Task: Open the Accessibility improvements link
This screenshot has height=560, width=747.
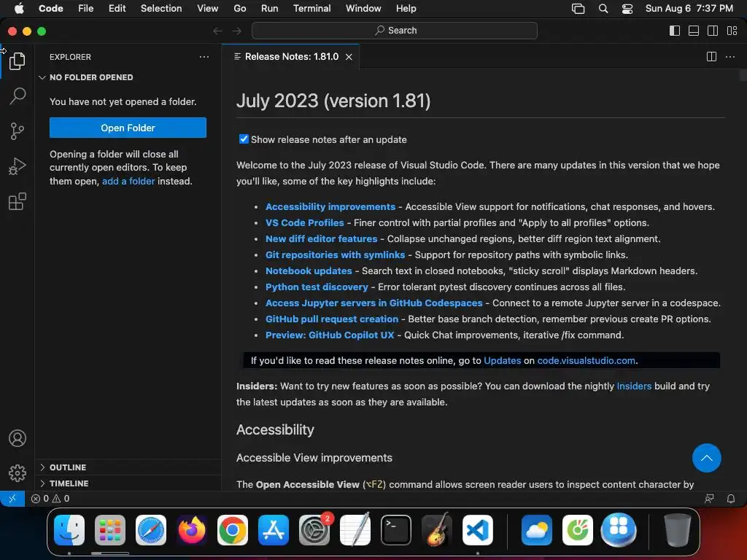Action: pos(330,206)
